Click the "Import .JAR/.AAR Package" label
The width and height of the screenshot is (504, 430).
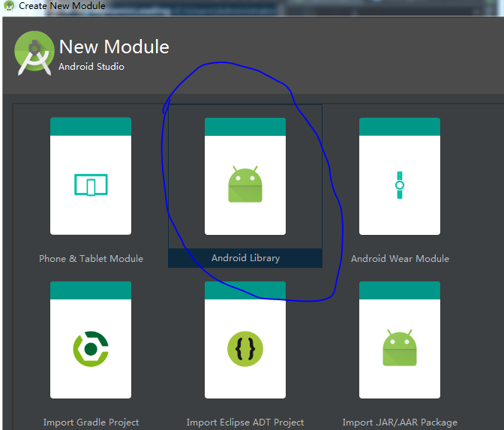tap(400, 422)
